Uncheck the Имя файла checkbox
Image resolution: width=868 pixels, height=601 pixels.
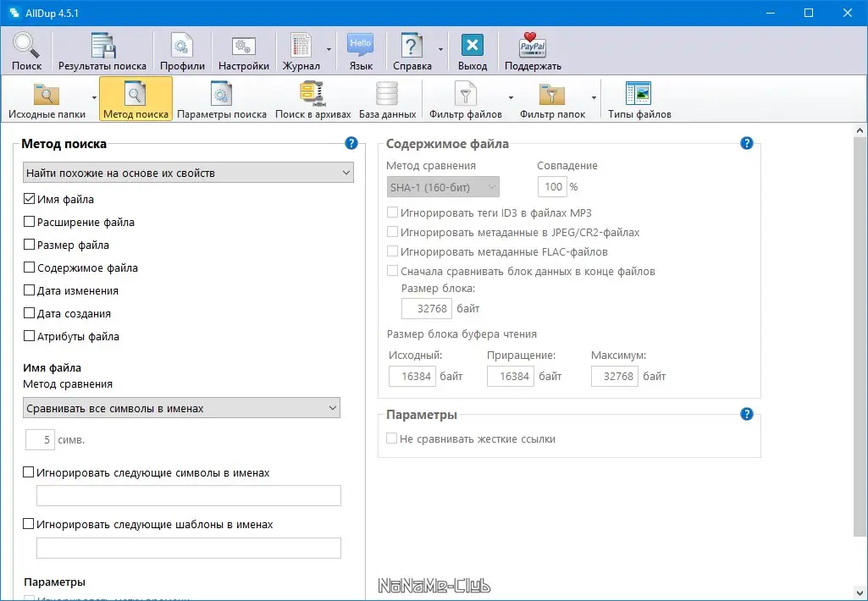30,199
